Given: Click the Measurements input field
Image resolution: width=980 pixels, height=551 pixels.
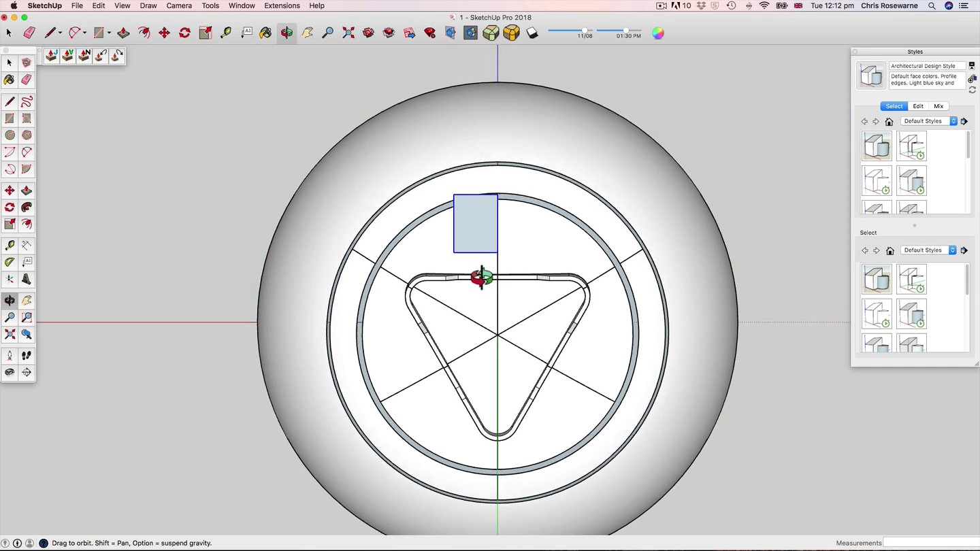Looking at the screenshot, I should coord(930,543).
